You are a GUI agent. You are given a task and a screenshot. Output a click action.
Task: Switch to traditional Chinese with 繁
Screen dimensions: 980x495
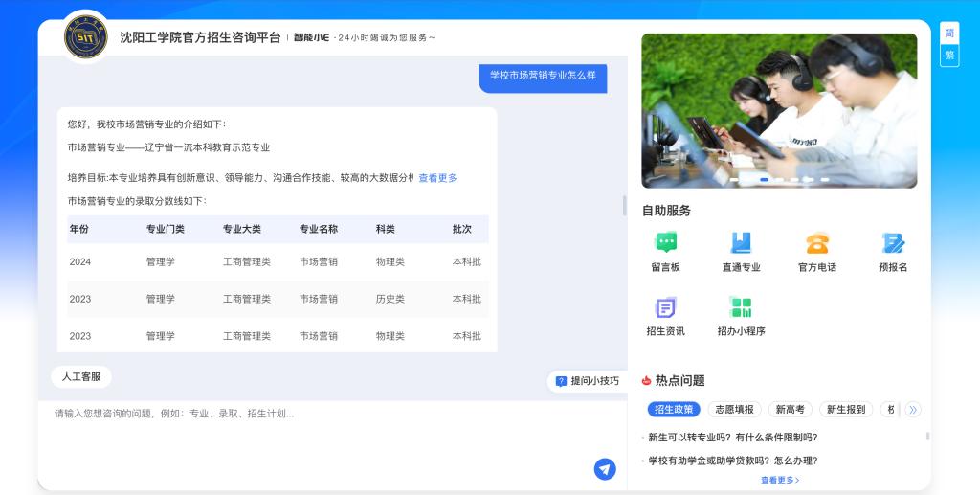point(948,55)
